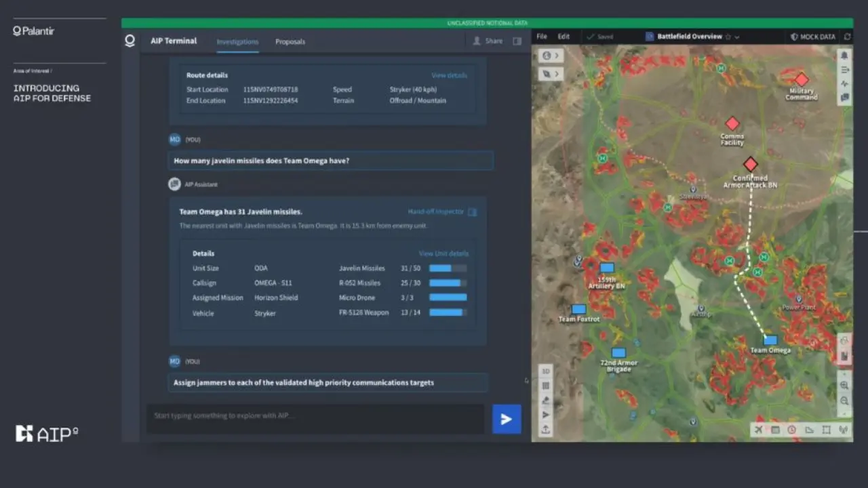Click the export upload icon on map
Screen dimensions: 868x488
point(546,429)
